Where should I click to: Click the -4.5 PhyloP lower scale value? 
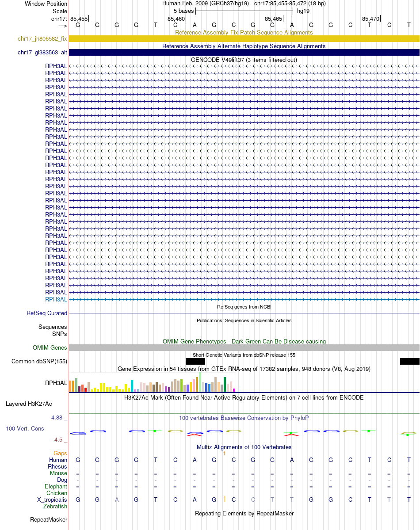[x=57, y=440]
